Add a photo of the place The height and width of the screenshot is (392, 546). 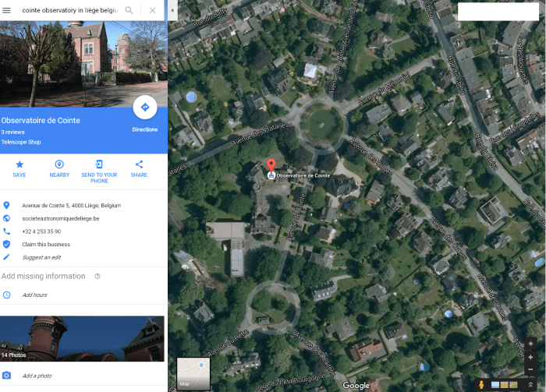(37, 376)
